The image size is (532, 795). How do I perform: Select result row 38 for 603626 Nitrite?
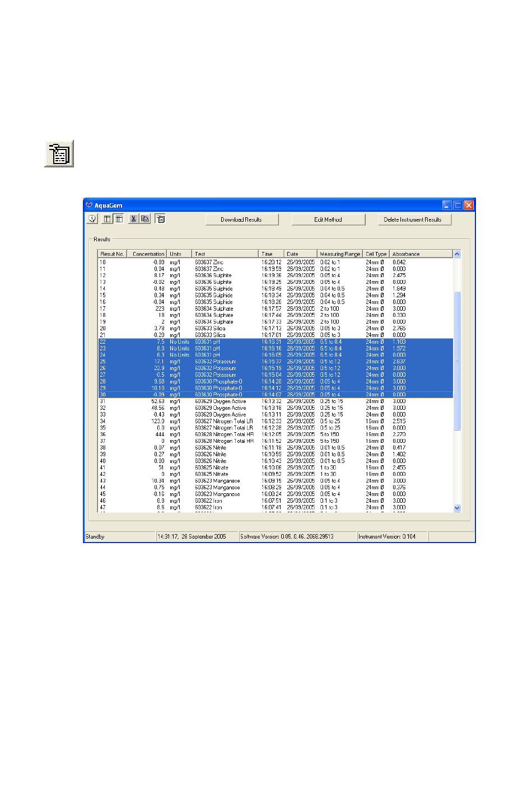(275, 448)
